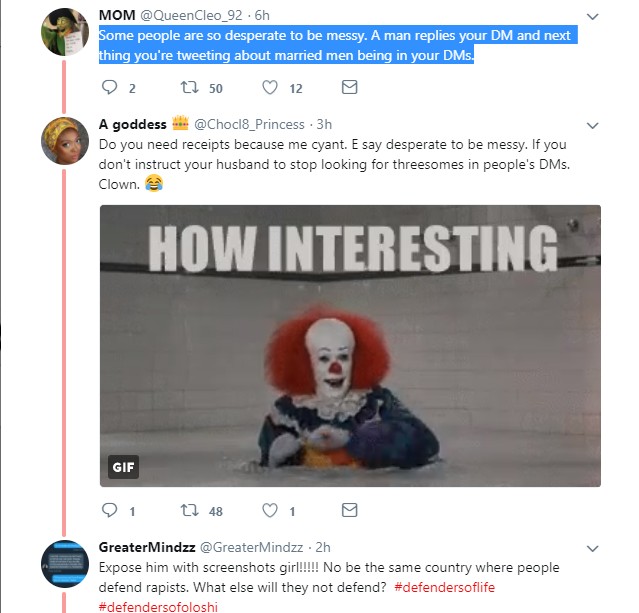Retweet A goddess's tweet with 48 retweets
Image resolution: width=639 pixels, height=613 pixels.
click(x=188, y=511)
